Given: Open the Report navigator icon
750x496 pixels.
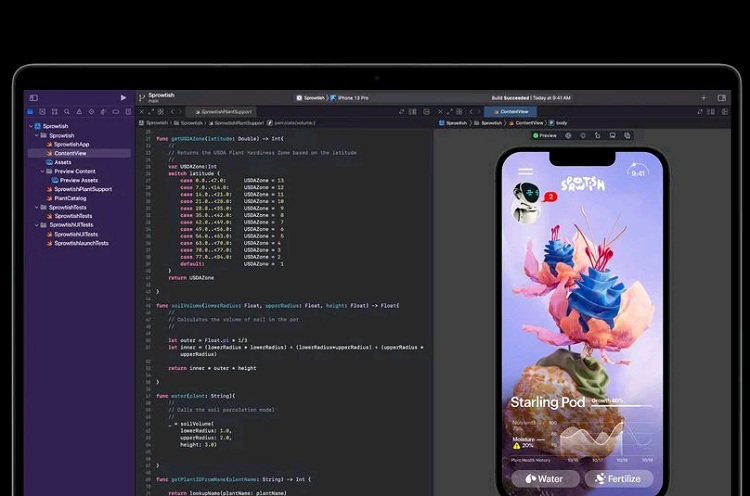Looking at the screenshot, I should point(128,112).
